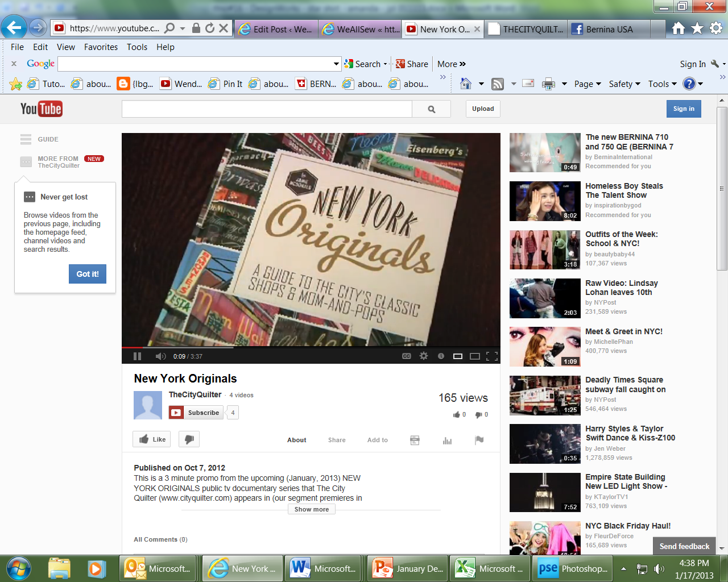The image size is (728, 582).
Task: Dismiss the tip with Got it! button
Action: [88, 274]
